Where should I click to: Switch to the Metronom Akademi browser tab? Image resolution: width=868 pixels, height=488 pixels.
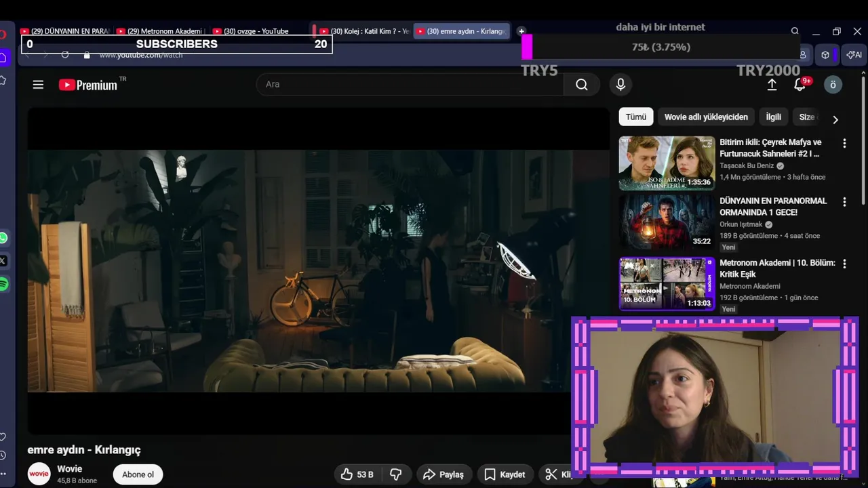[x=160, y=31]
